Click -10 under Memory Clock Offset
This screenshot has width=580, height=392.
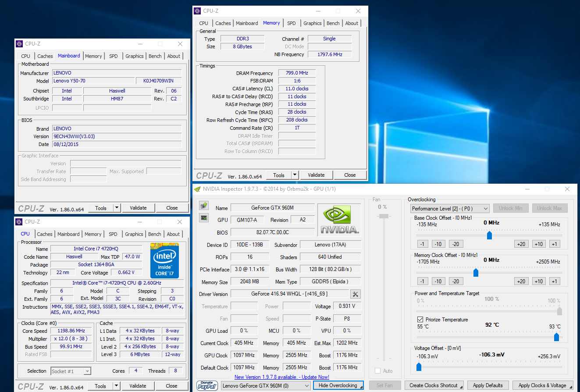point(438,282)
